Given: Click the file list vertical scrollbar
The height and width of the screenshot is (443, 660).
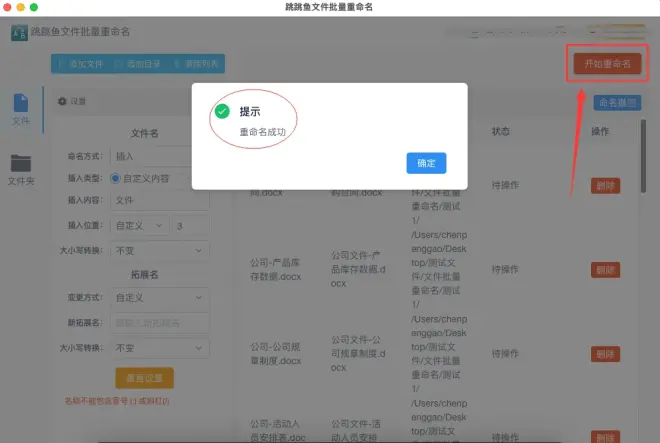Looking at the screenshot, I should point(643,156).
